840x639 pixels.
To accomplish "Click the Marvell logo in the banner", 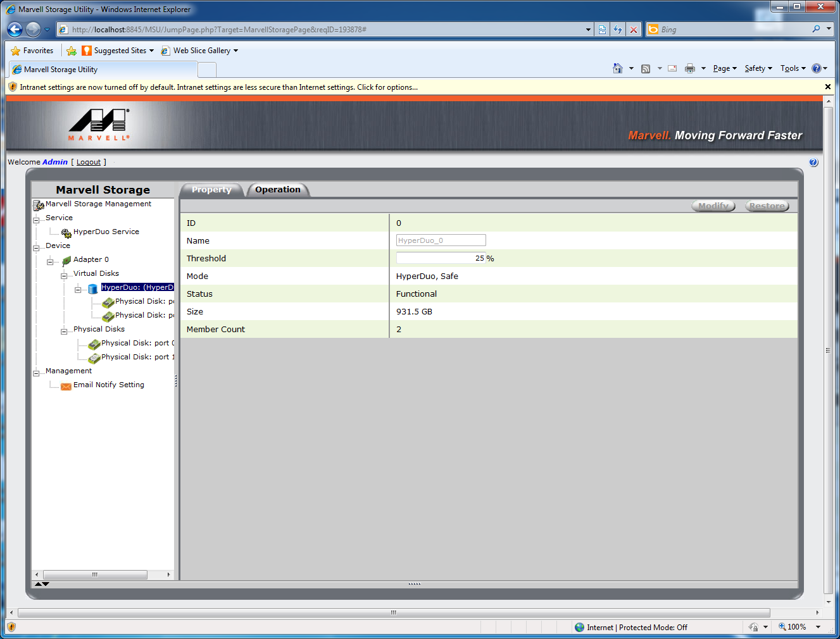I will tap(99, 125).
